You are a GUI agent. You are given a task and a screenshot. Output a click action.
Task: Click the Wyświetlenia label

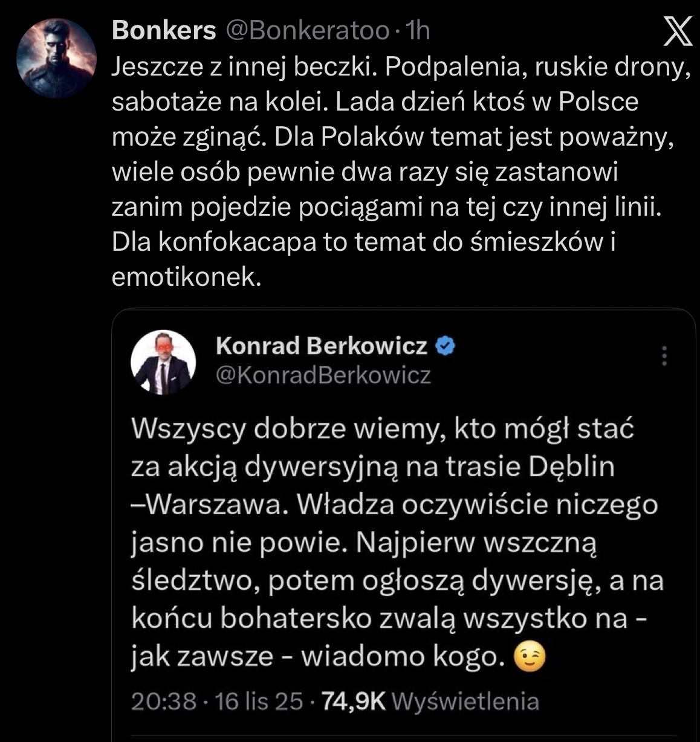(x=465, y=701)
